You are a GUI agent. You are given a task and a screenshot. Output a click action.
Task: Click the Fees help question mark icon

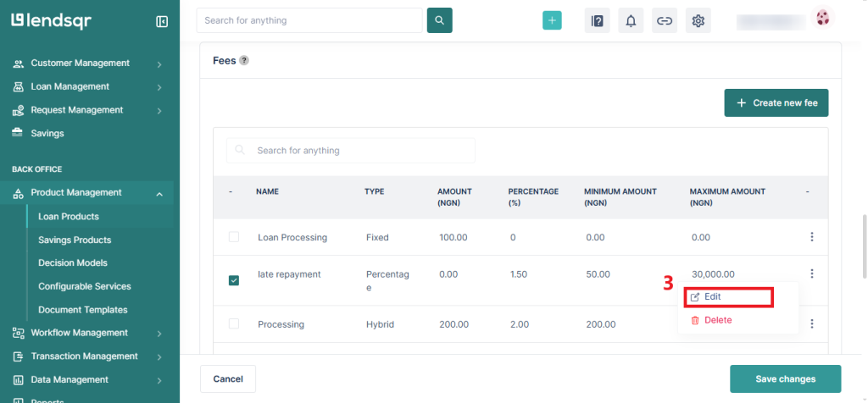[x=244, y=61]
